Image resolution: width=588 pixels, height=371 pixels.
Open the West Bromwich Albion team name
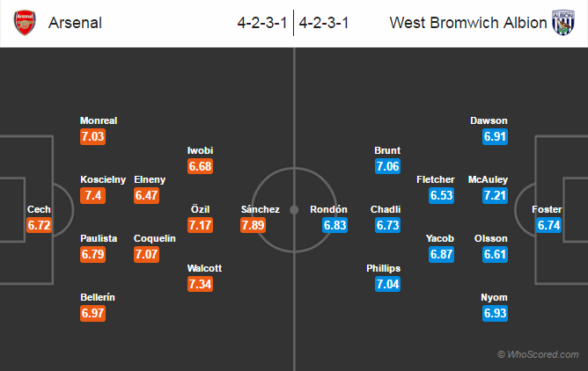coord(468,23)
